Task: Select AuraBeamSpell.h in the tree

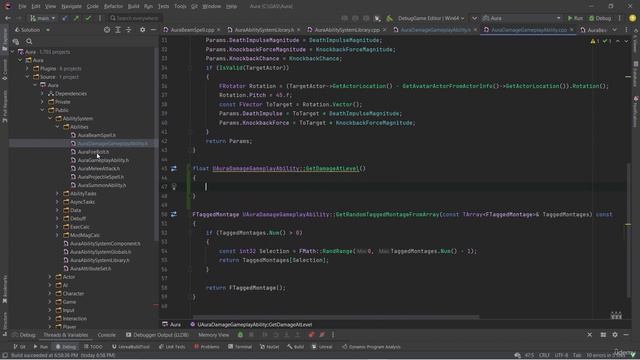Action: [96, 135]
